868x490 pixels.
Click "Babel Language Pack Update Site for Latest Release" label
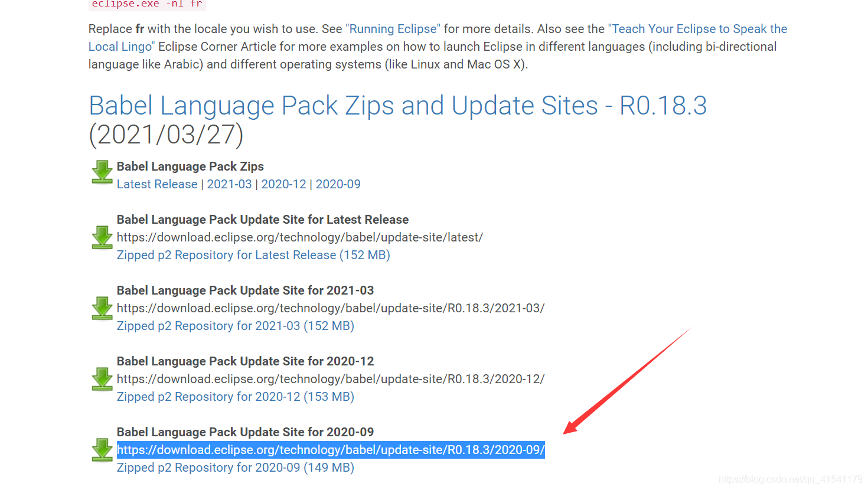click(x=263, y=220)
